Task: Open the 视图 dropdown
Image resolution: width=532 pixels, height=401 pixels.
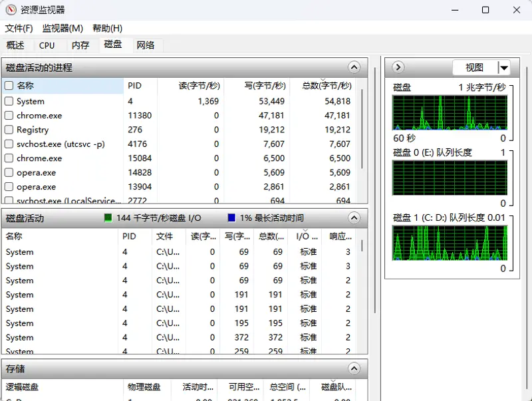Action: (x=505, y=68)
